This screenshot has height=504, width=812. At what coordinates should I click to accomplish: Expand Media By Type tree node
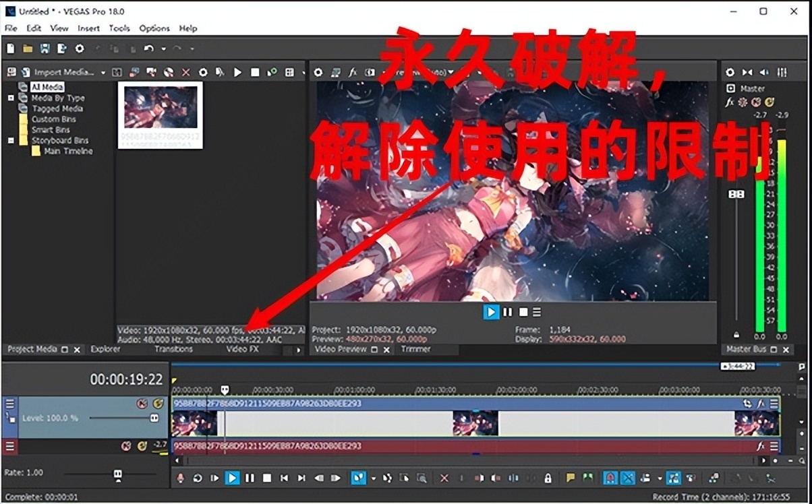coord(11,98)
